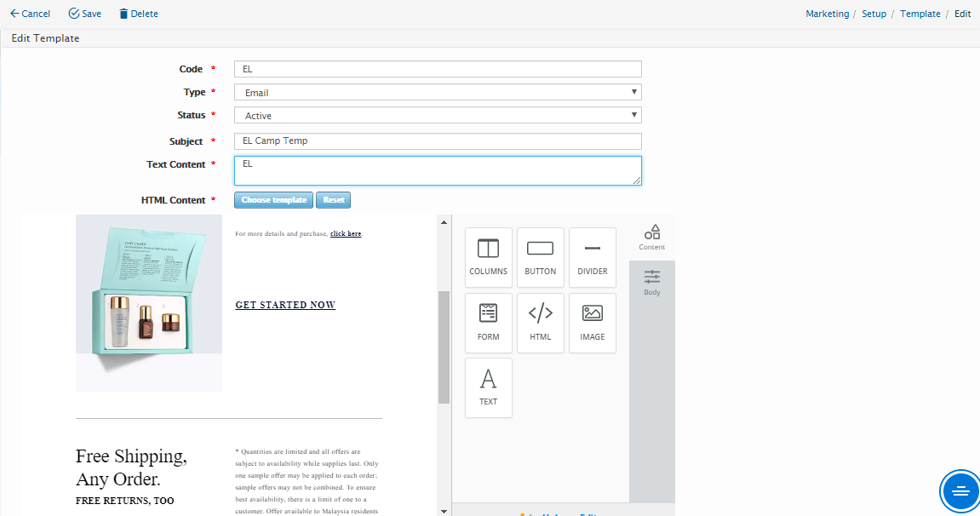Expand the Status dropdown

(x=438, y=115)
